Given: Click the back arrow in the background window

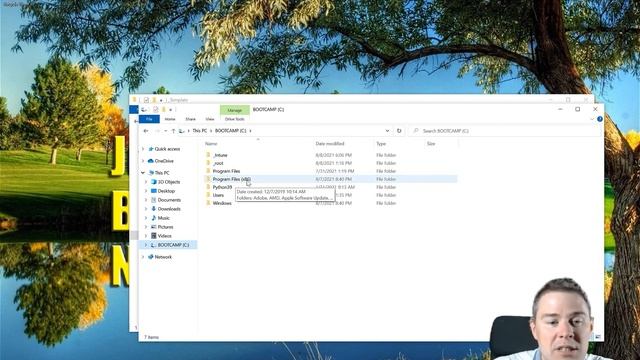Looking at the screenshot, I should 136,121.
